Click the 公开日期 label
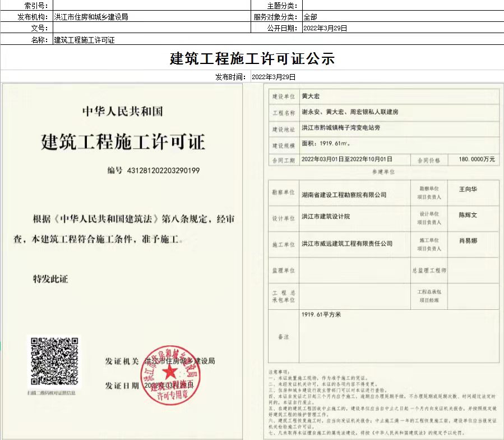Image resolution: width=504 pixels, height=440 pixels. 282,28
